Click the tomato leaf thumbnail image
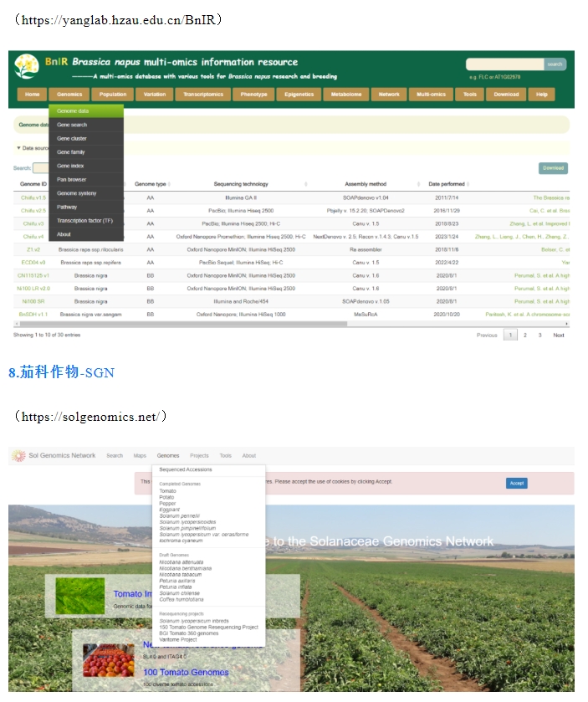The height and width of the screenshot is (702, 588). click(80, 597)
